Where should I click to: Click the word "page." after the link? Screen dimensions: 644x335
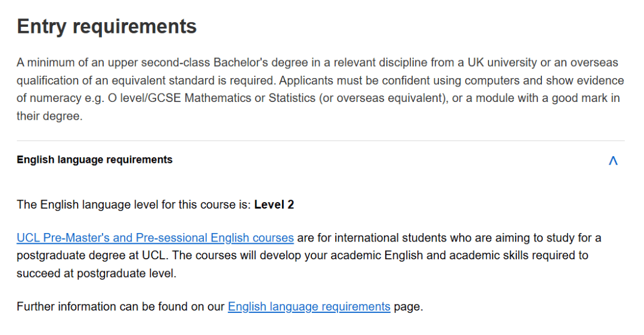pos(408,307)
